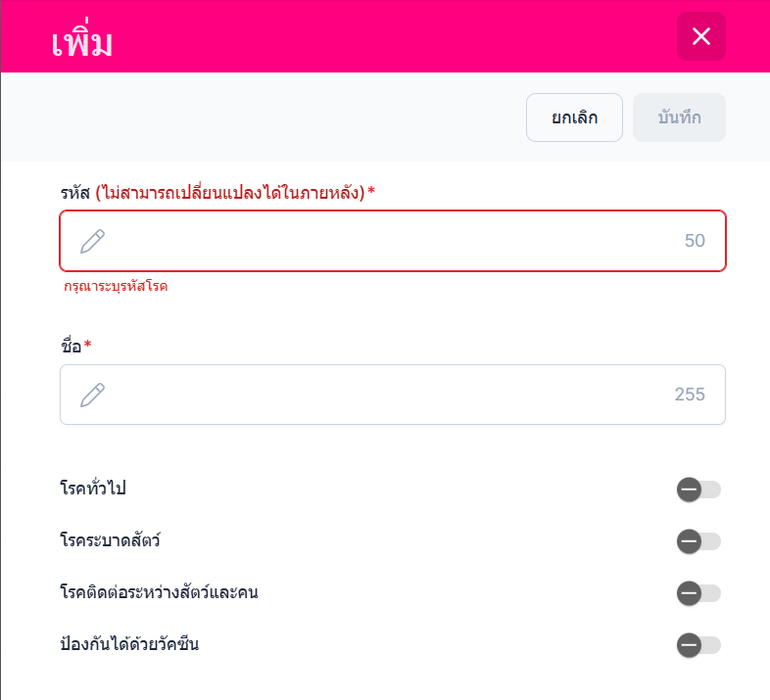Image resolution: width=770 pixels, height=700 pixels.
Task: Click the pencil icon in ชื่อ field
Action: [x=93, y=395]
